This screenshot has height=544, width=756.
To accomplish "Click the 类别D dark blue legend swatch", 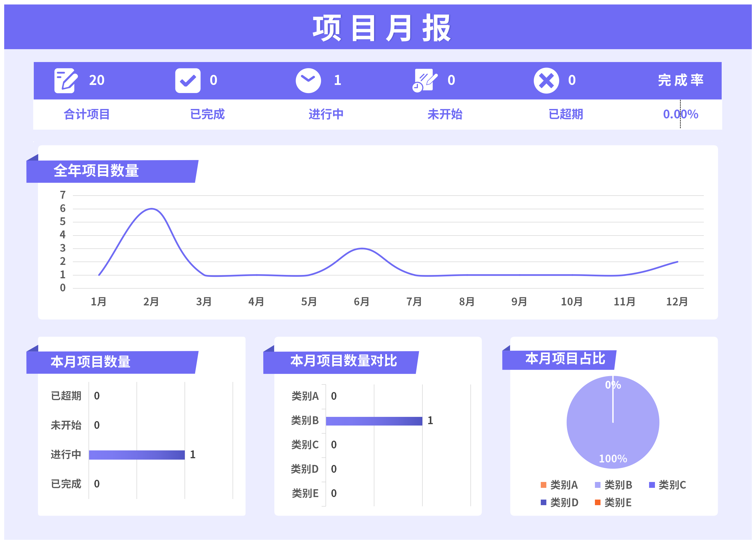I will [543, 502].
